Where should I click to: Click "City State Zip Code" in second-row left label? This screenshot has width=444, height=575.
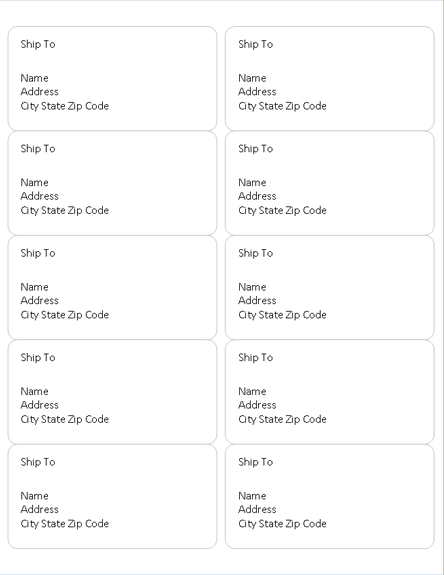pos(65,210)
